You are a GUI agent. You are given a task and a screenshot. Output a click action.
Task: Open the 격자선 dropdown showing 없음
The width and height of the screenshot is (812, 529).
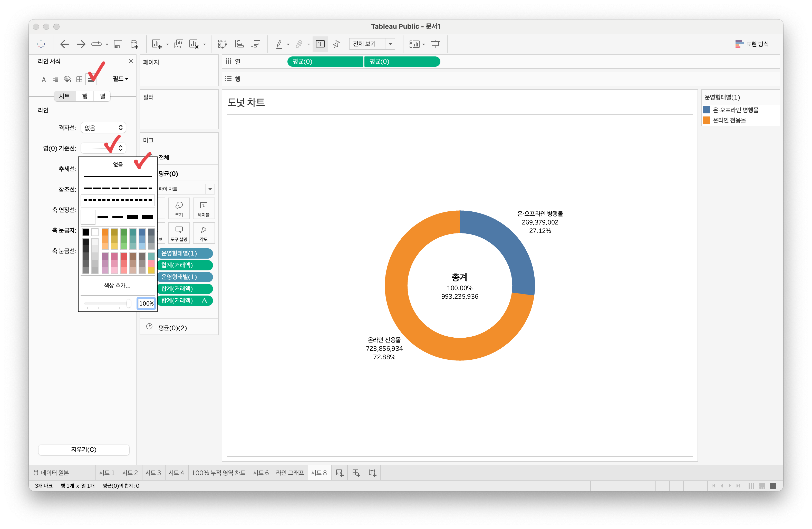pyautogui.click(x=103, y=128)
